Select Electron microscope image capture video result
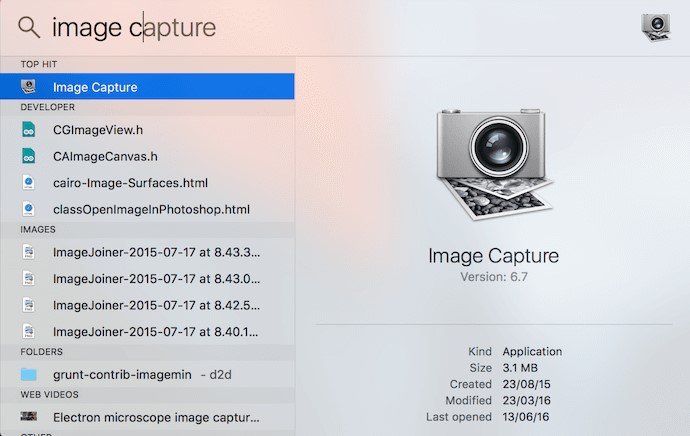This screenshot has width=690, height=436. [147, 417]
